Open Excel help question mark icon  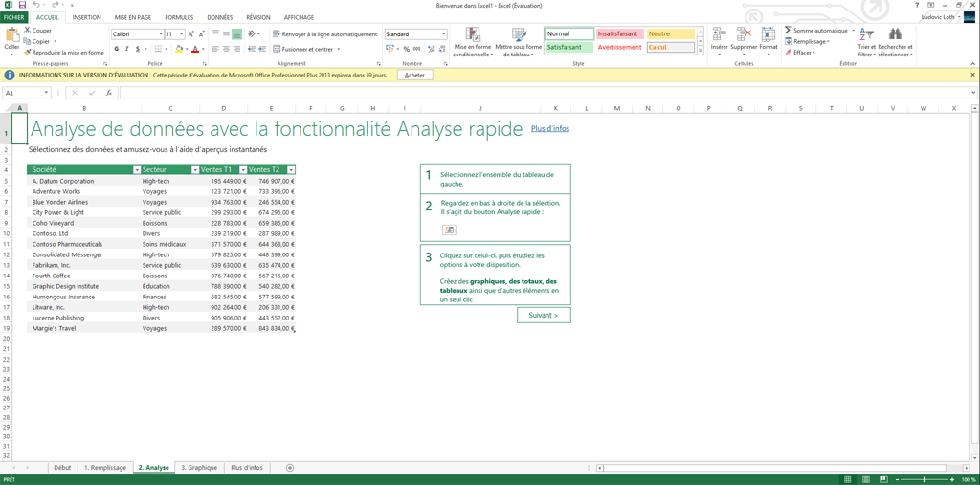(918, 5)
